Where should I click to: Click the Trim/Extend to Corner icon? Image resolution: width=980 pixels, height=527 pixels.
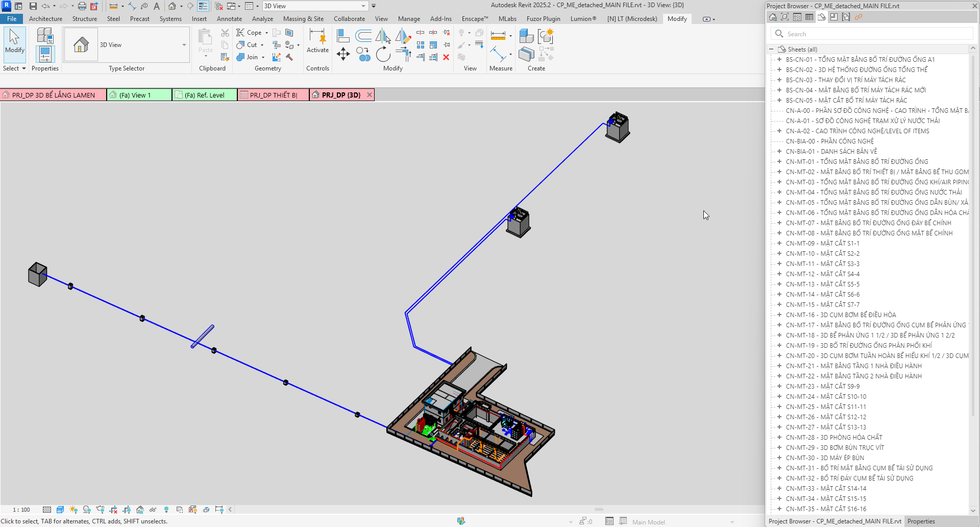pyautogui.click(x=403, y=54)
